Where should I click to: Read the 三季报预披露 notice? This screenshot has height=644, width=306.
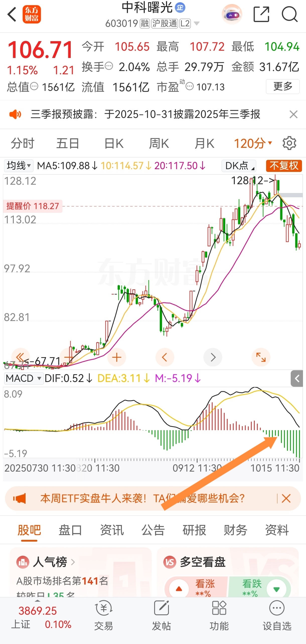145,114
